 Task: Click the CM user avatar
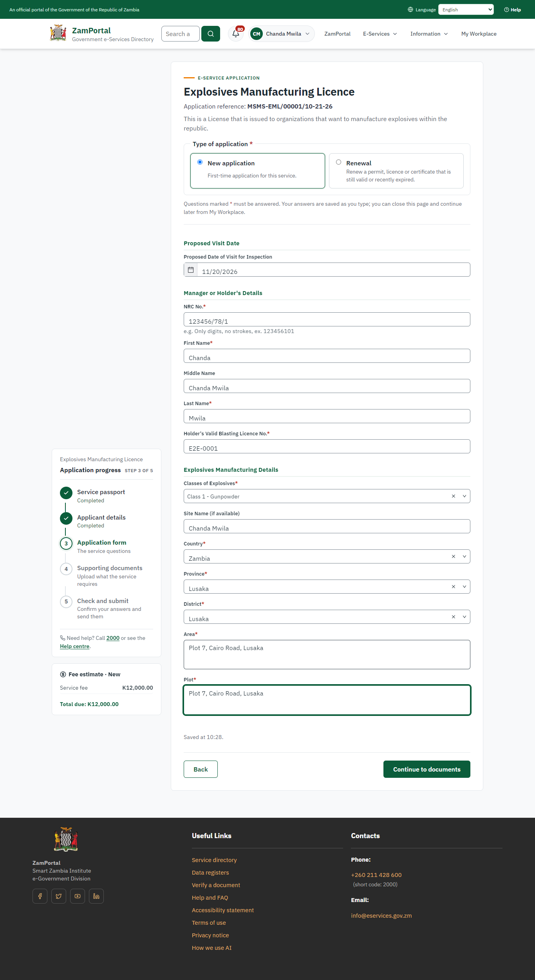coord(257,34)
